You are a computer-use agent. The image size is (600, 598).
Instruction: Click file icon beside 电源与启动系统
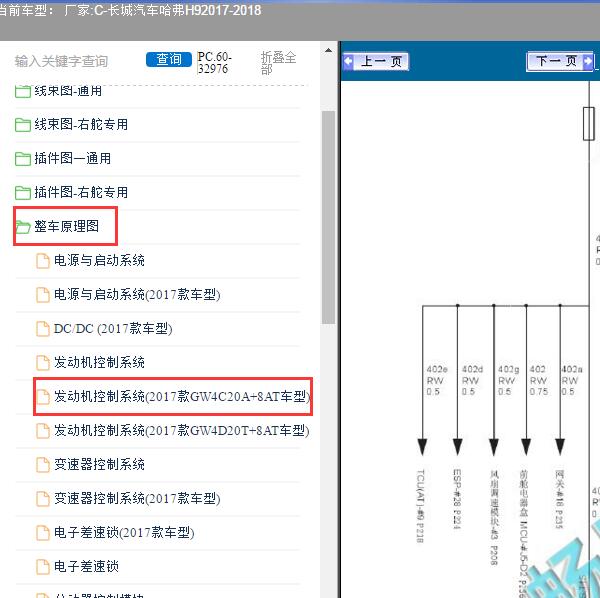coord(42,261)
